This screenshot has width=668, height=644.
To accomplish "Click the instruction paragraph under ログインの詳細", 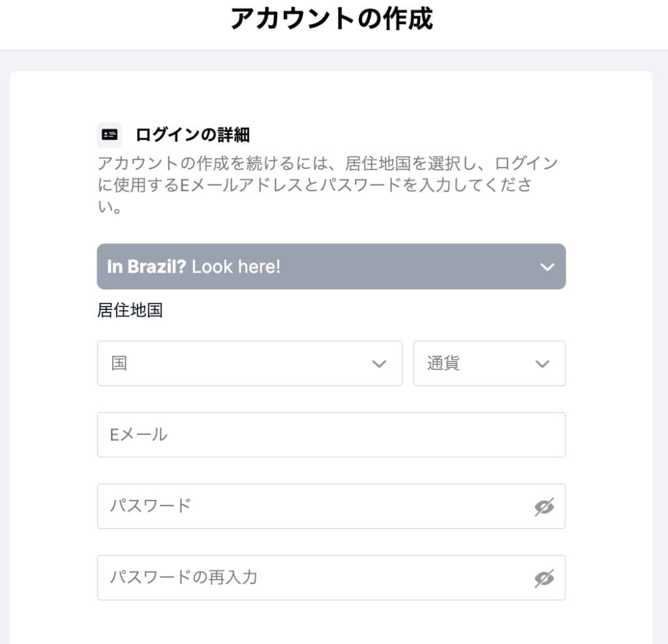I will [x=326, y=185].
